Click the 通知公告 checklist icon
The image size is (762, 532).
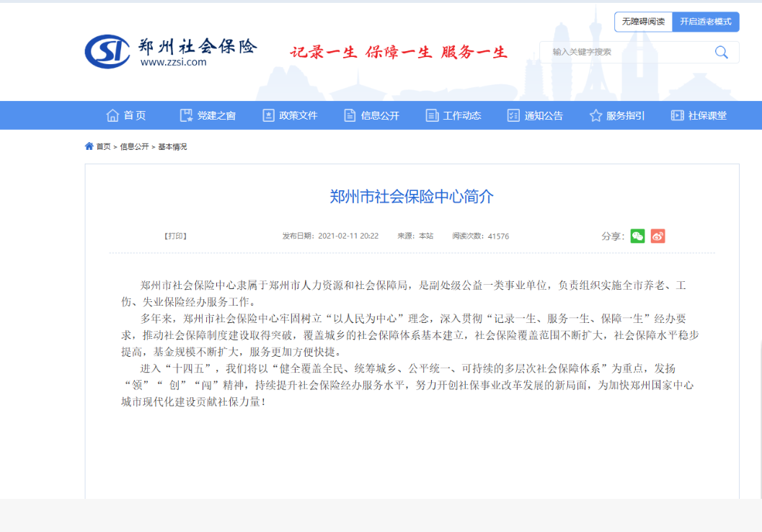click(x=513, y=115)
